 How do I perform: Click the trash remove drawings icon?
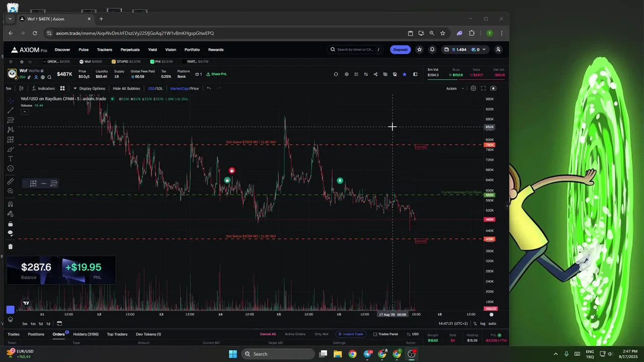10,246
